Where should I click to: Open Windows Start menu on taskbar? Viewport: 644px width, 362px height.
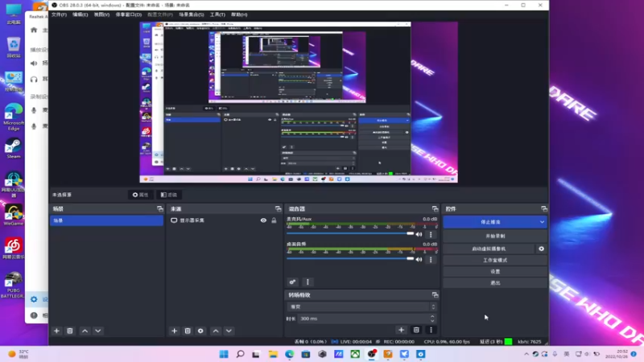click(224, 354)
